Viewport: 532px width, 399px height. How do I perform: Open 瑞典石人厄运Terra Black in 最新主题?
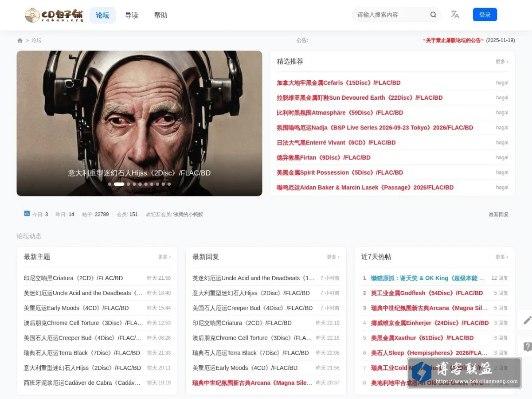(x=82, y=353)
